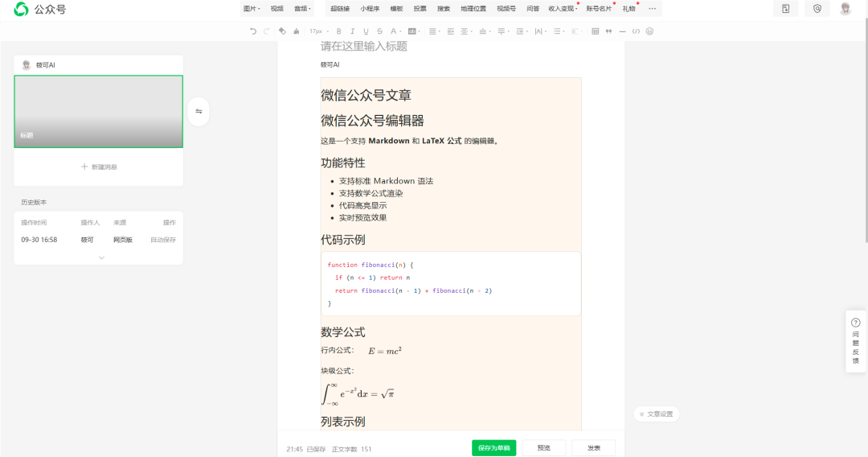
Task: Open the letter spacing dropdown
Action: coord(540,31)
